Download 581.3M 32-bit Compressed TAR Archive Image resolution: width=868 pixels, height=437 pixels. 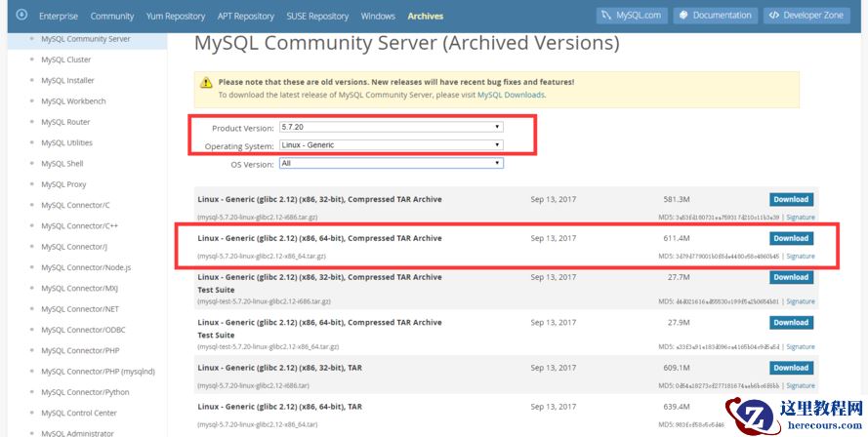[791, 199]
